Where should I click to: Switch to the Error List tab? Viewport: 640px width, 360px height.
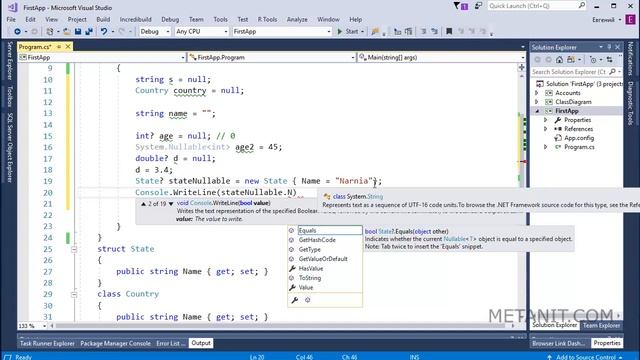pyautogui.click(x=170, y=343)
